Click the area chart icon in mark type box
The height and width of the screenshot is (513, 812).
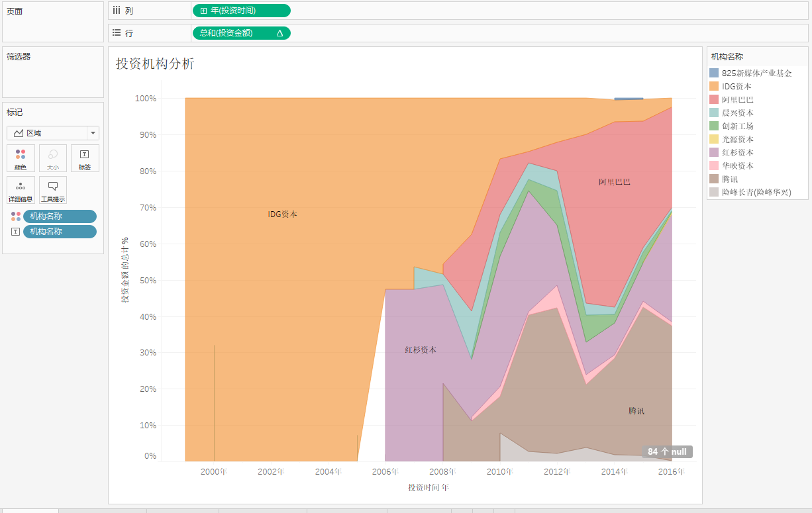tap(19, 133)
